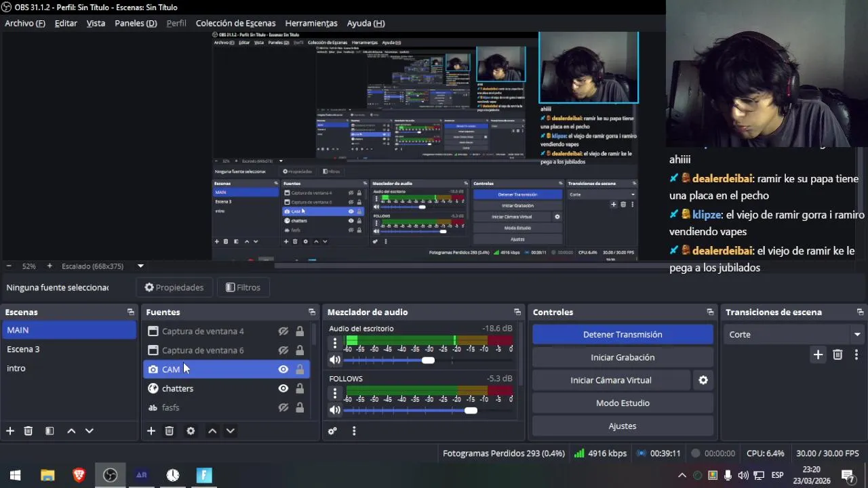Screen dimensions: 868x488
Task: Open virtual camera settings gear
Action: pyautogui.click(x=703, y=380)
